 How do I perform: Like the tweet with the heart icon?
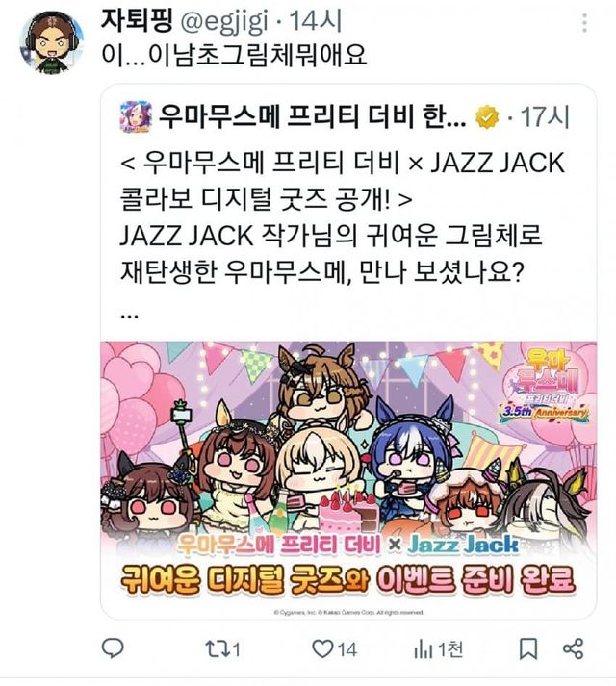(322, 648)
